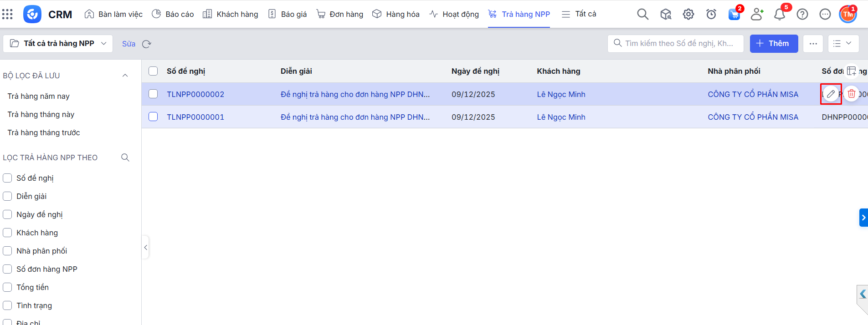
Task: Open the Tất cả trả hàng NPP dropdown
Action: (x=58, y=44)
